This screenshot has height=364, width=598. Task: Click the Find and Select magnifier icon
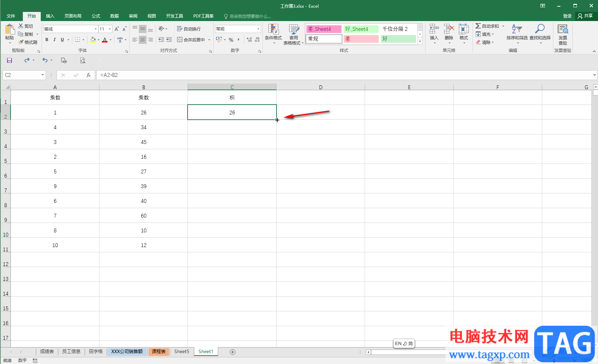click(x=540, y=29)
